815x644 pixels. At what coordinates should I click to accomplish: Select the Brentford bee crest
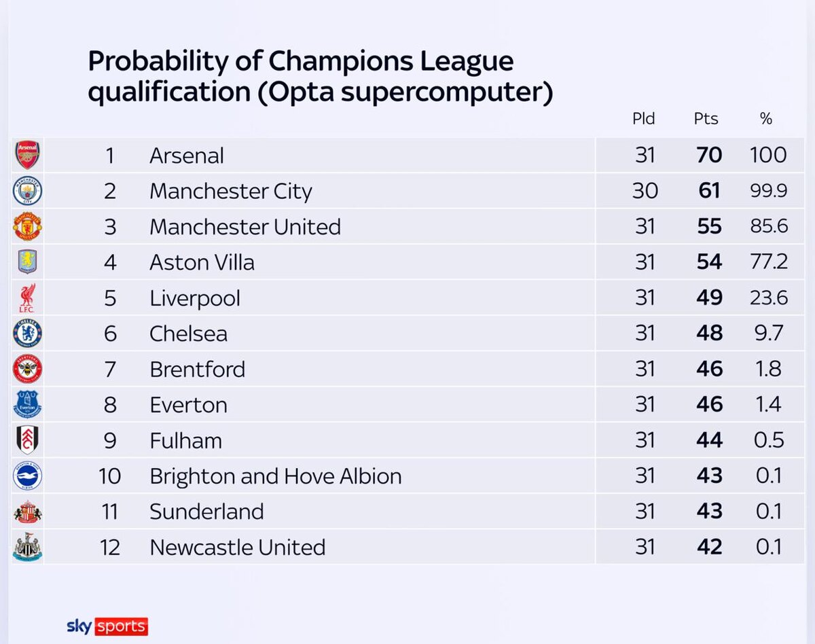click(x=28, y=370)
